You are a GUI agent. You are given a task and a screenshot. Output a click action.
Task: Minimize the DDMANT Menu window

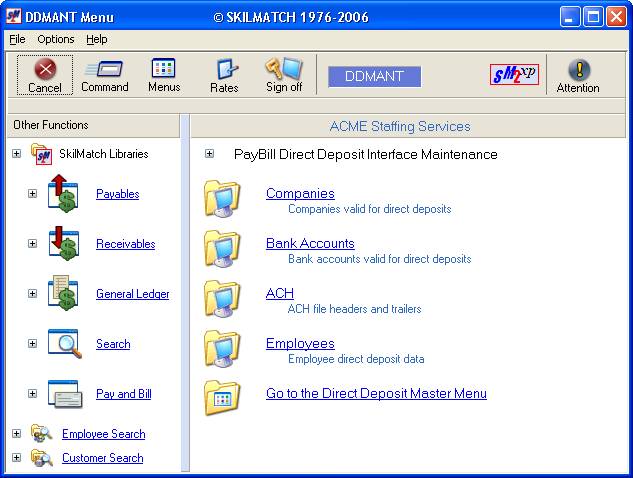[x=570, y=17]
